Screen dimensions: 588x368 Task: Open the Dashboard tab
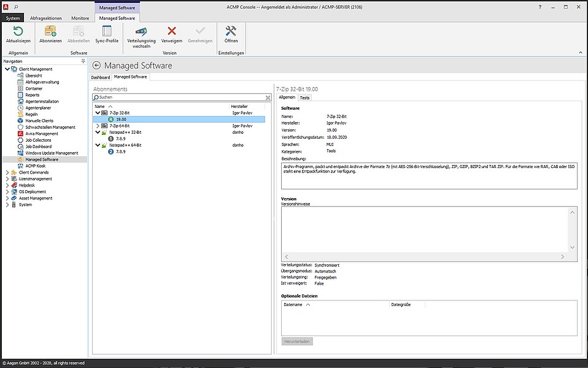101,77
